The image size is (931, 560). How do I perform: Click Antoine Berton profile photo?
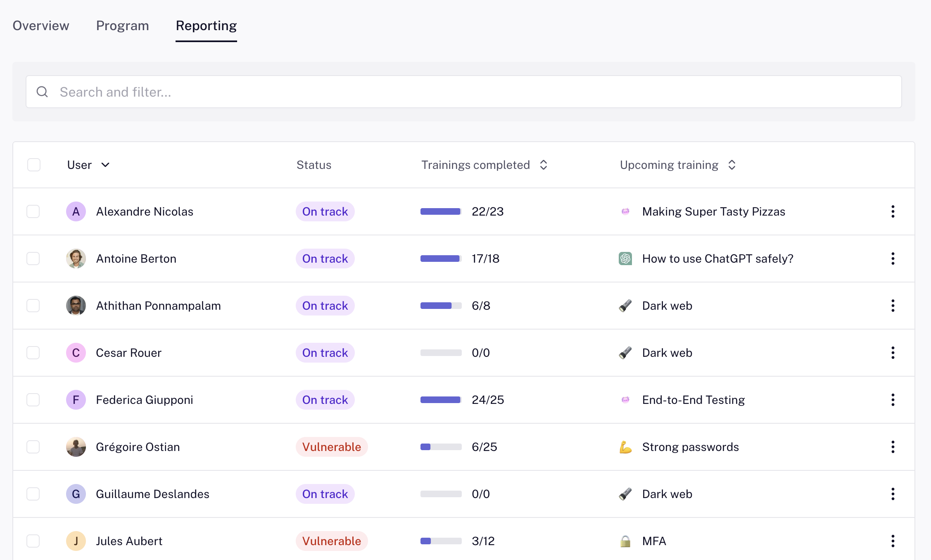(76, 259)
